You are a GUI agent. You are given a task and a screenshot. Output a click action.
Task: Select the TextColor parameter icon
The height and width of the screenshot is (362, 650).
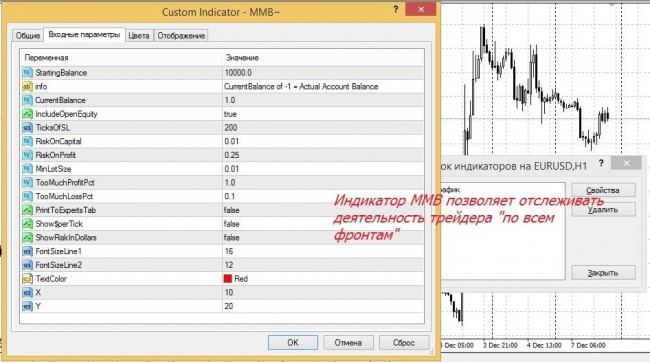click(27, 279)
